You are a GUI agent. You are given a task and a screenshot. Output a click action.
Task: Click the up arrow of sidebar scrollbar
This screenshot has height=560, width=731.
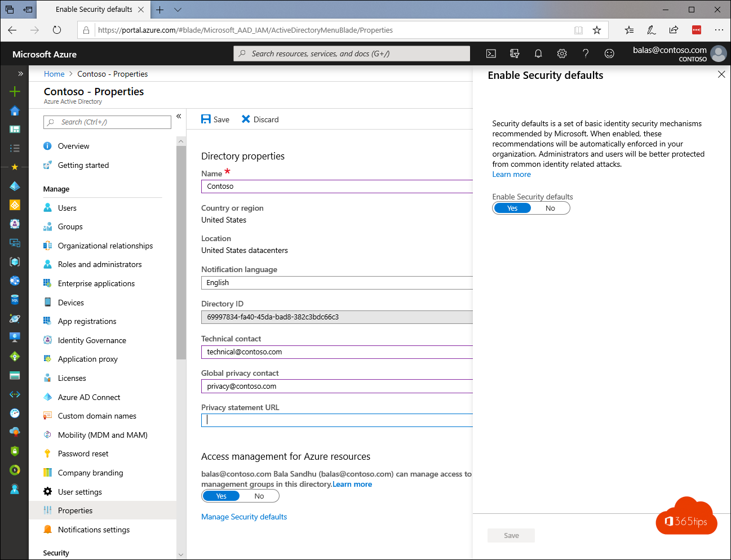tap(181, 141)
